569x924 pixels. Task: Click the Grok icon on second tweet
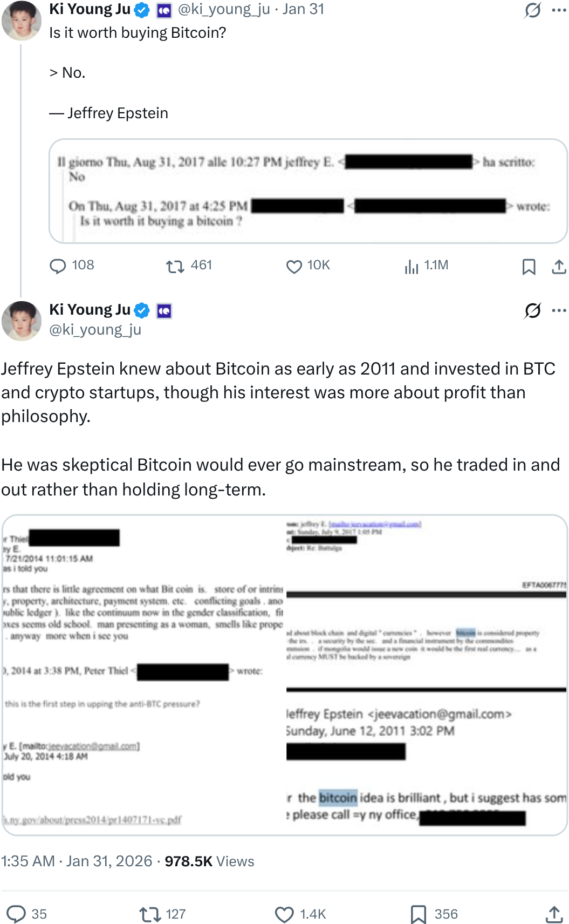coord(532,310)
